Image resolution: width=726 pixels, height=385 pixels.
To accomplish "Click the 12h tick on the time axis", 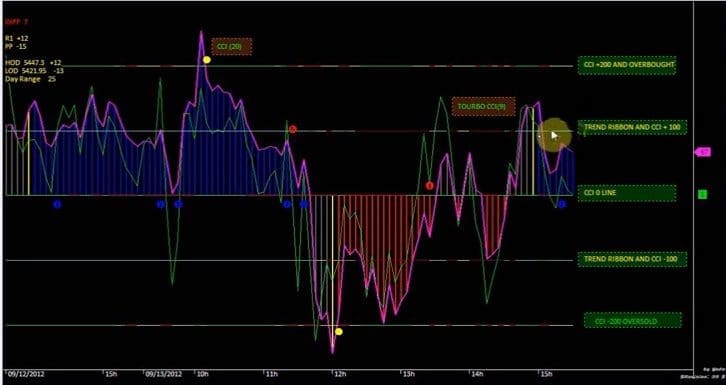I will click(x=339, y=374).
